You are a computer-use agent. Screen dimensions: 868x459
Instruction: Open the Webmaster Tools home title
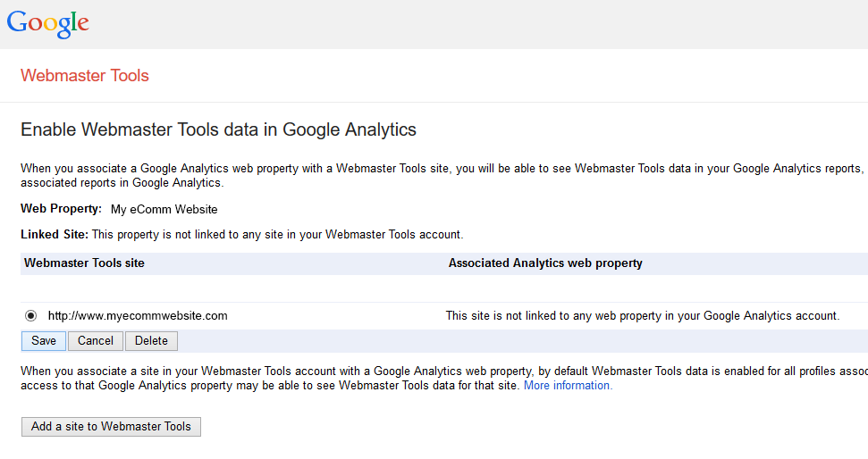(x=85, y=76)
